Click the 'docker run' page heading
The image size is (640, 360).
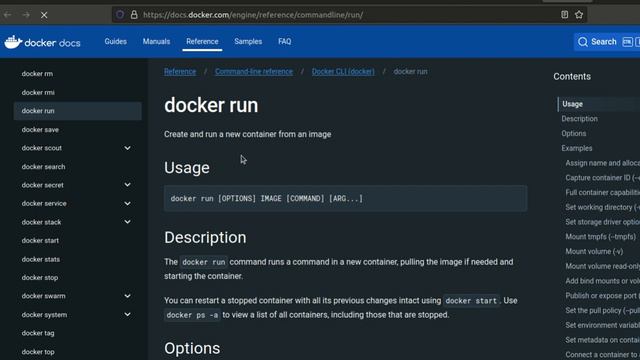(211, 105)
